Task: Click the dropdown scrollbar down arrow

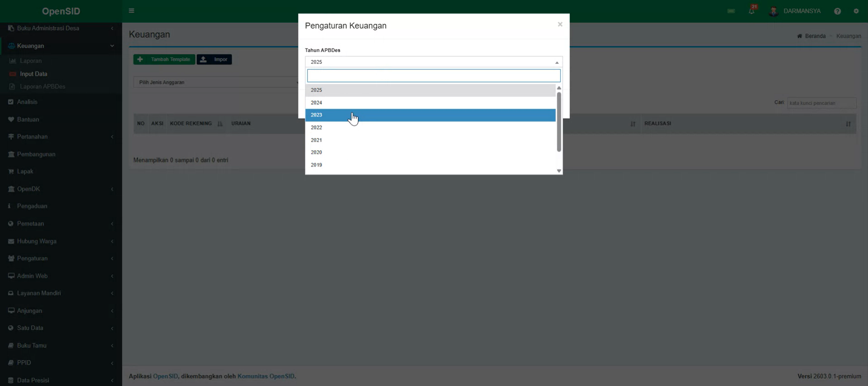Action: pyautogui.click(x=559, y=171)
